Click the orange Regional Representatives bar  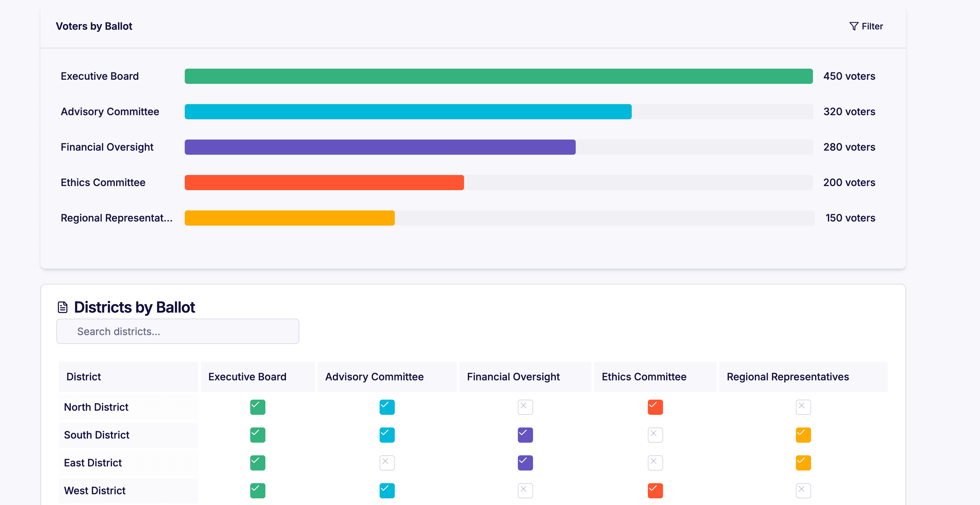pyautogui.click(x=289, y=218)
